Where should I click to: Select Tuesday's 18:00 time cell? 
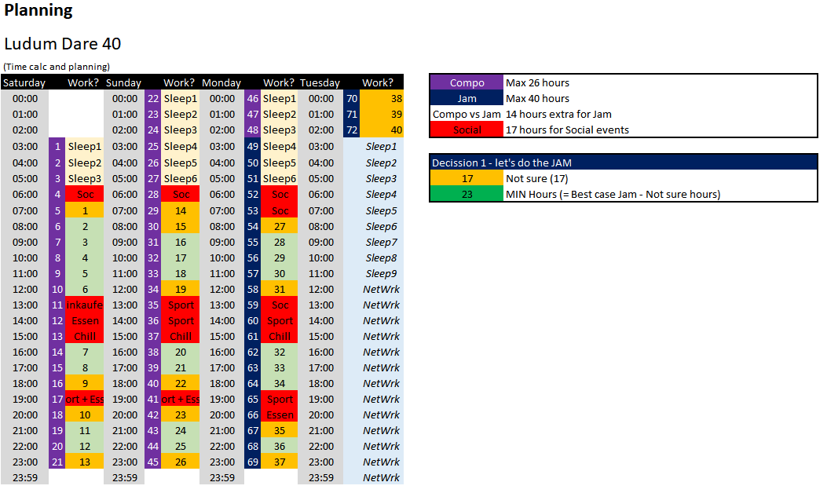coord(320,383)
